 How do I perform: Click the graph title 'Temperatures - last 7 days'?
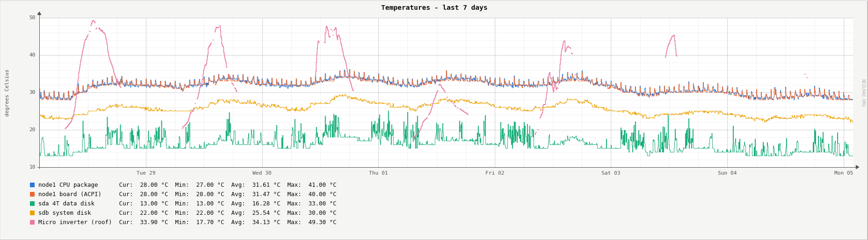coord(434,7)
